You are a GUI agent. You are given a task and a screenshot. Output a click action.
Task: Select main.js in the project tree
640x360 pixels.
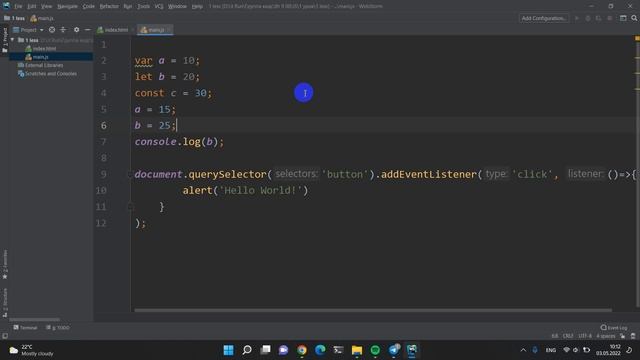coord(38,57)
